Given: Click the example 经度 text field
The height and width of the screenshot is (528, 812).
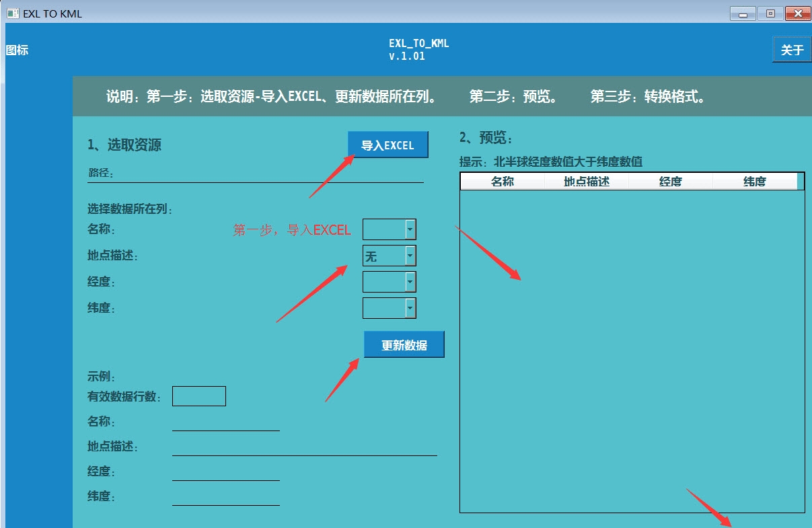Looking at the screenshot, I should (225, 472).
